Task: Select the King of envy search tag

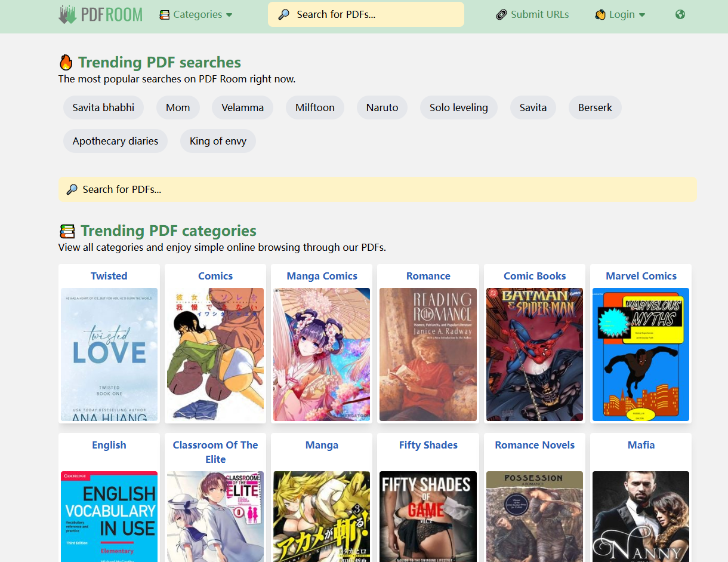Action: (218, 141)
